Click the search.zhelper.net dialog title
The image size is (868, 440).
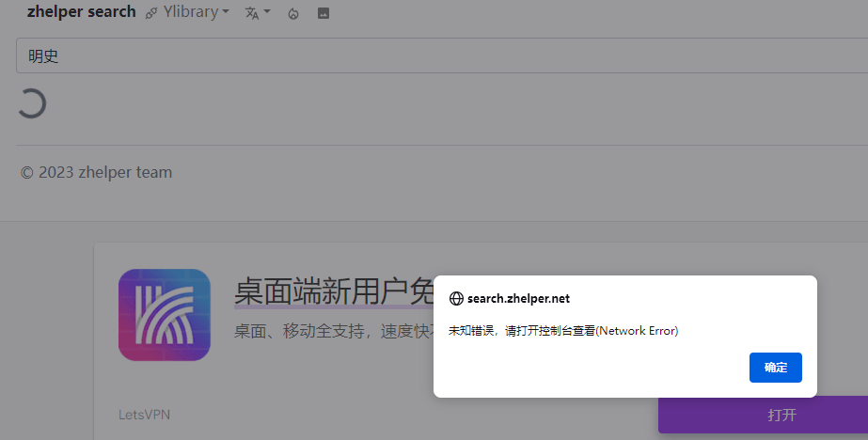[x=518, y=299]
